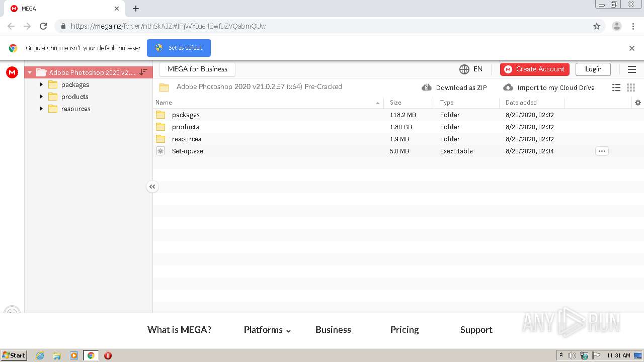Open the Chrome profile avatar
Viewport: 644px width, 362px height.
click(617, 26)
